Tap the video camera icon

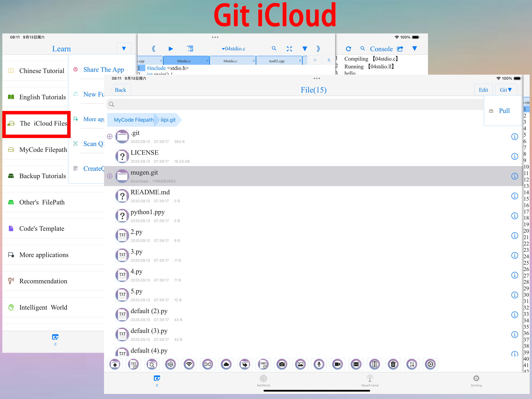click(338, 364)
